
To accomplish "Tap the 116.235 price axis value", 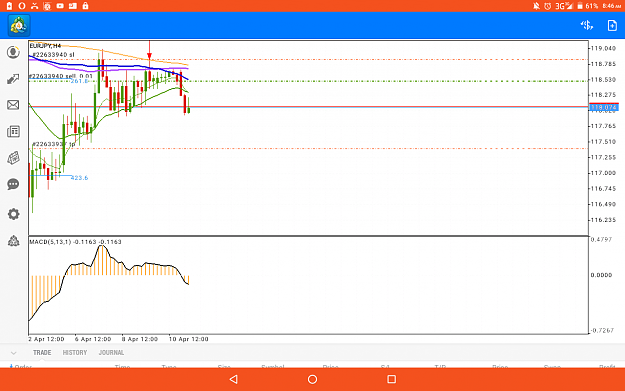I will coord(603,220).
